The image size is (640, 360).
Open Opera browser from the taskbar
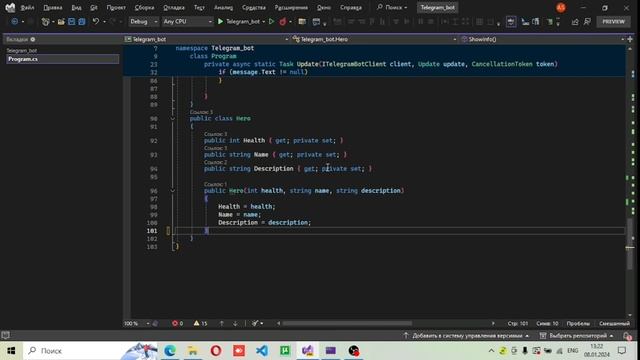216,351
